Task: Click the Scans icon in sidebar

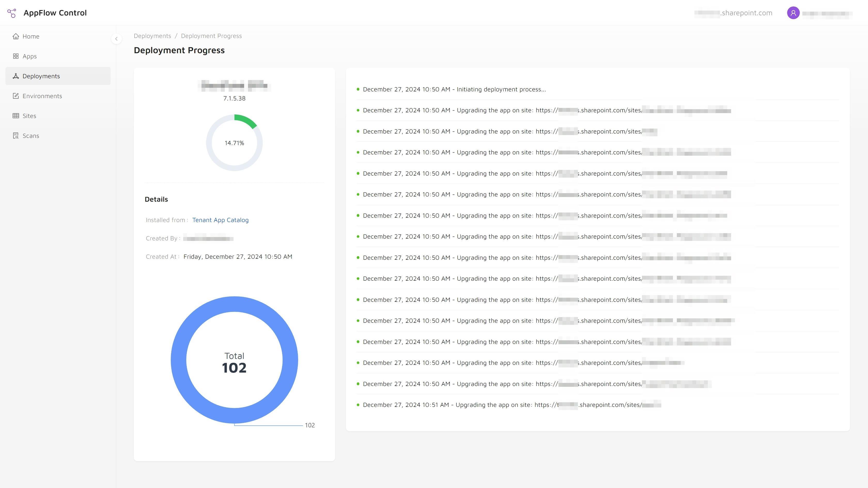Action: 16,136
